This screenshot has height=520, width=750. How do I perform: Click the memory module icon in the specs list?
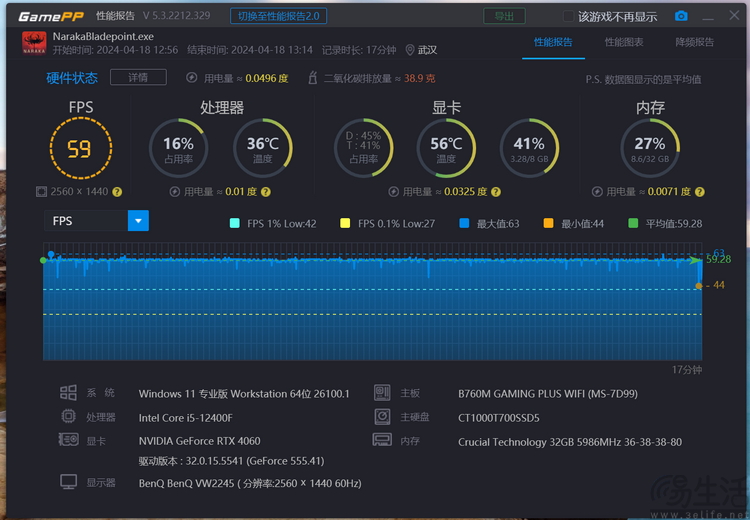[382, 440]
